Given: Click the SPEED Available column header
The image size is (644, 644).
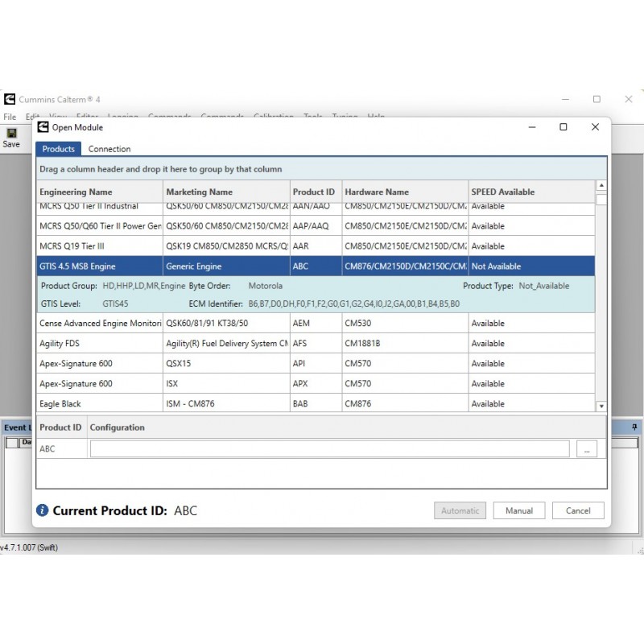Looking at the screenshot, I should (502, 192).
